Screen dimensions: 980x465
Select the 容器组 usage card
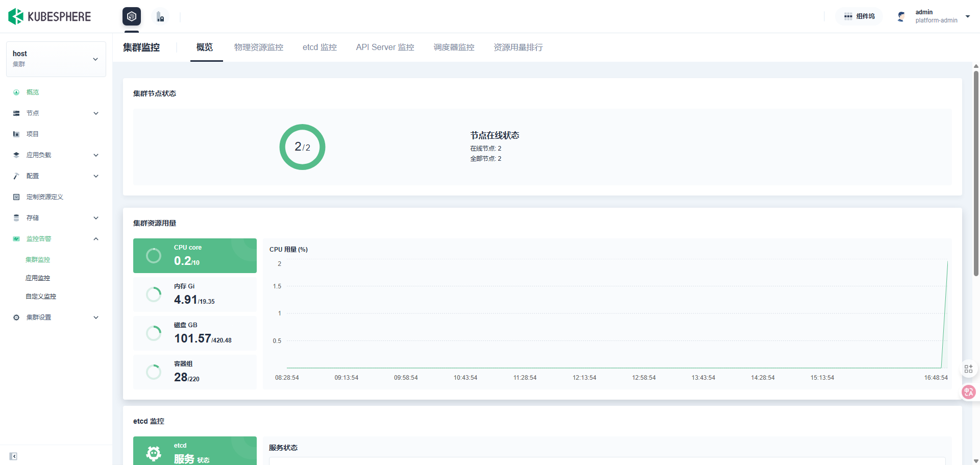[195, 372]
